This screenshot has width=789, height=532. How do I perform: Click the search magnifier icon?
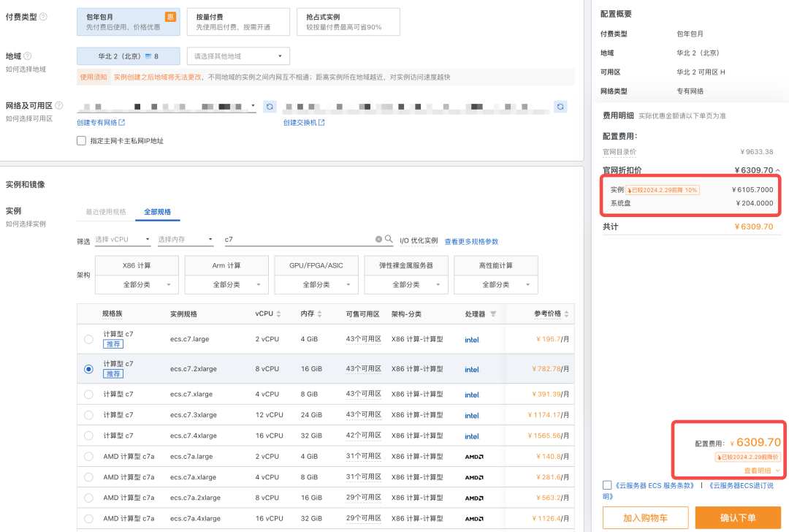(x=389, y=239)
